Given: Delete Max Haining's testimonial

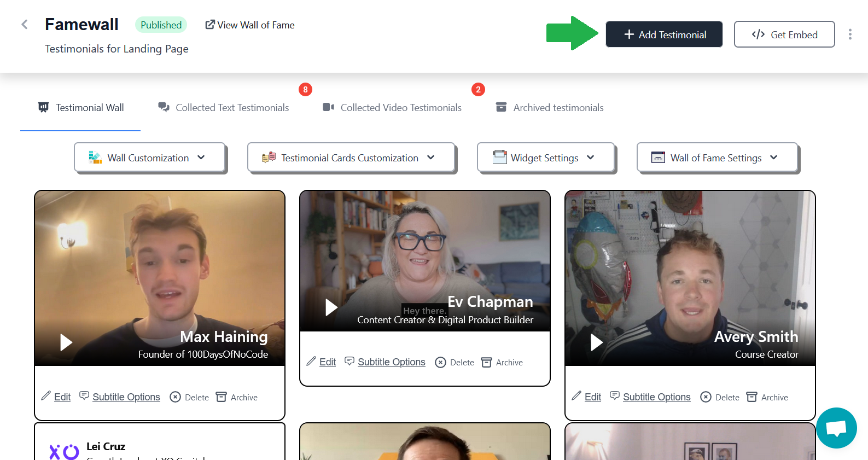Looking at the screenshot, I should (x=189, y=398).
